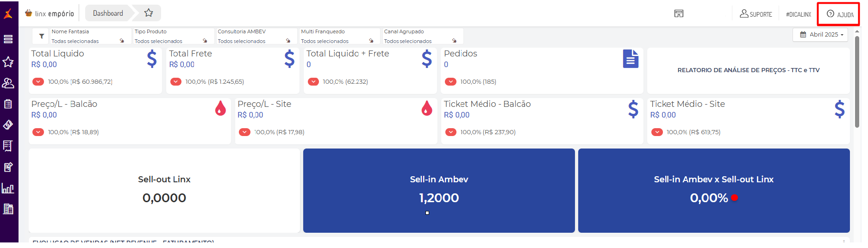
Task: Open the users group icon in the sidebar
Action: pyautogui.click(x=8, y=83)
